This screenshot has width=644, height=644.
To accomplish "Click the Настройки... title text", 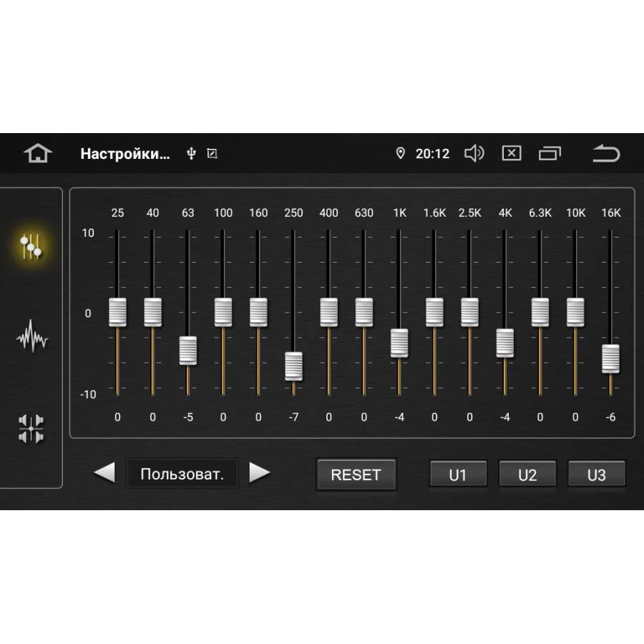I will click(x=125, y=154).
